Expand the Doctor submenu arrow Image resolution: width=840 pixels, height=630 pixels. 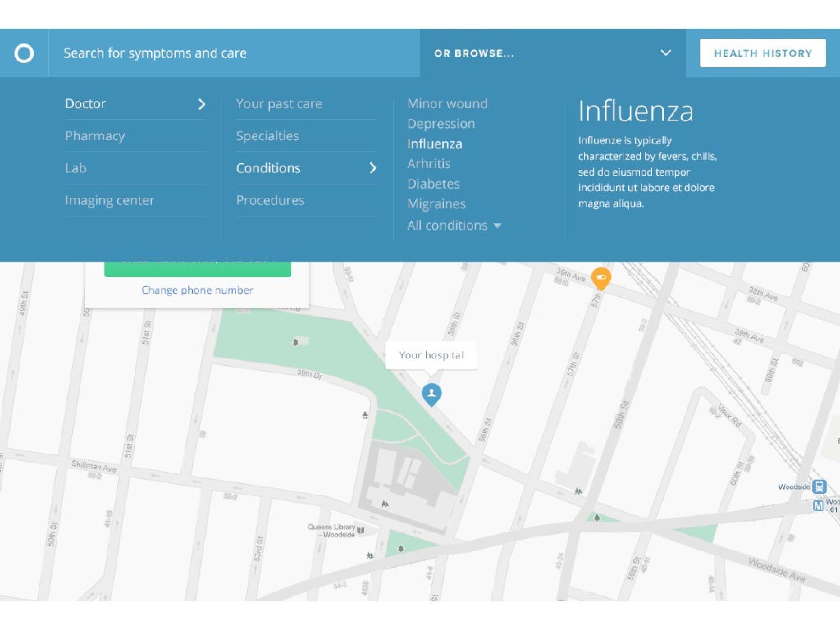point(201,103)
